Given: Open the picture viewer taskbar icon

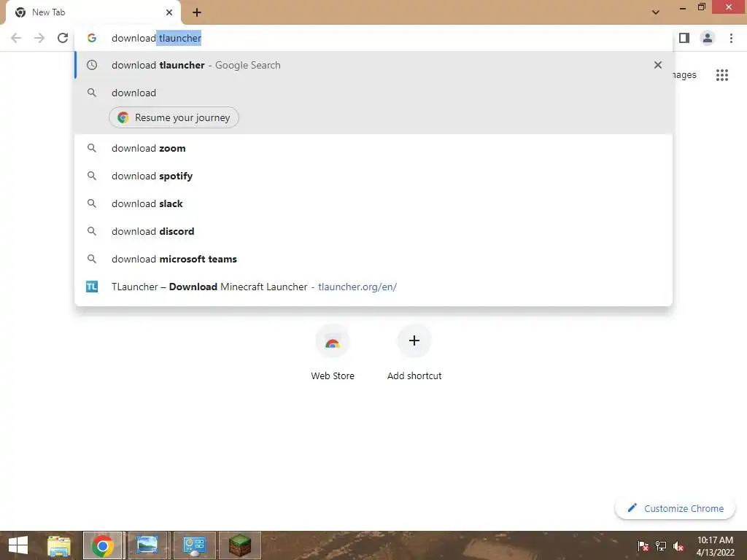Looking at the screenshot, I should point(147,545).
